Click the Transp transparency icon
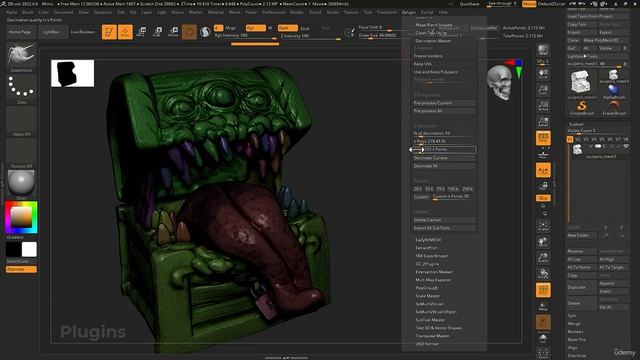Screen dimensions: 640x360 coord(543,306)
